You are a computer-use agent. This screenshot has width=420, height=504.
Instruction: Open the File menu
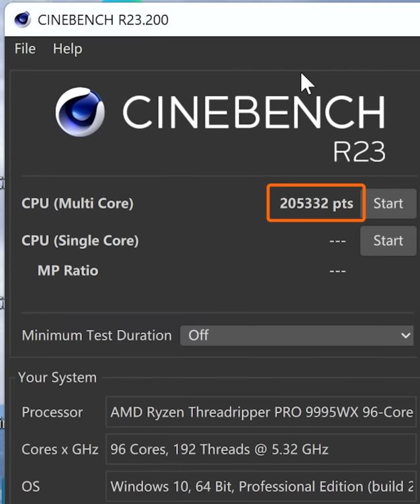25,49
